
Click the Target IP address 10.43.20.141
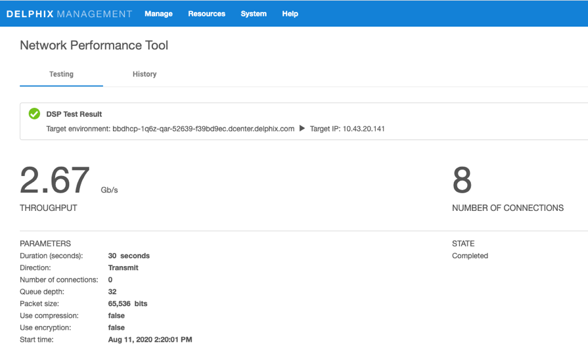pyautogui.click(x=363, y=129)
